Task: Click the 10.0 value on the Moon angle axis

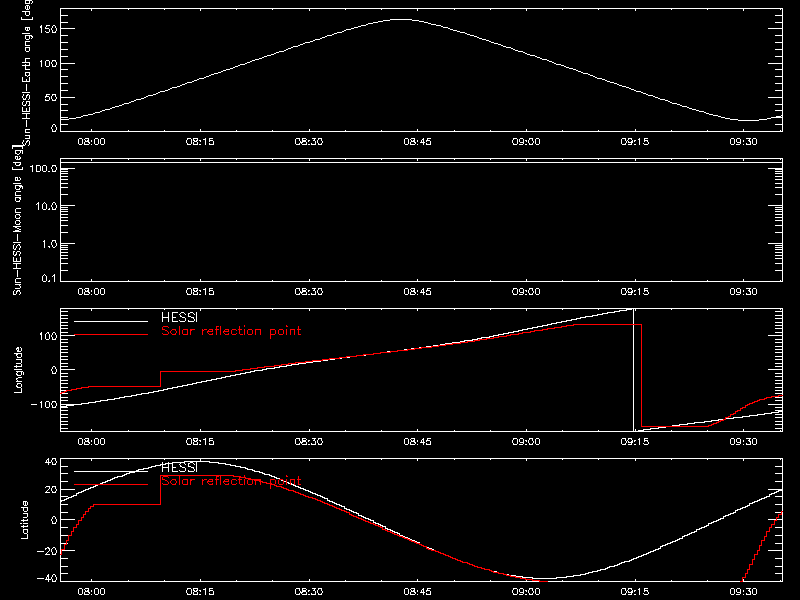Action: [x=46, y=207]
